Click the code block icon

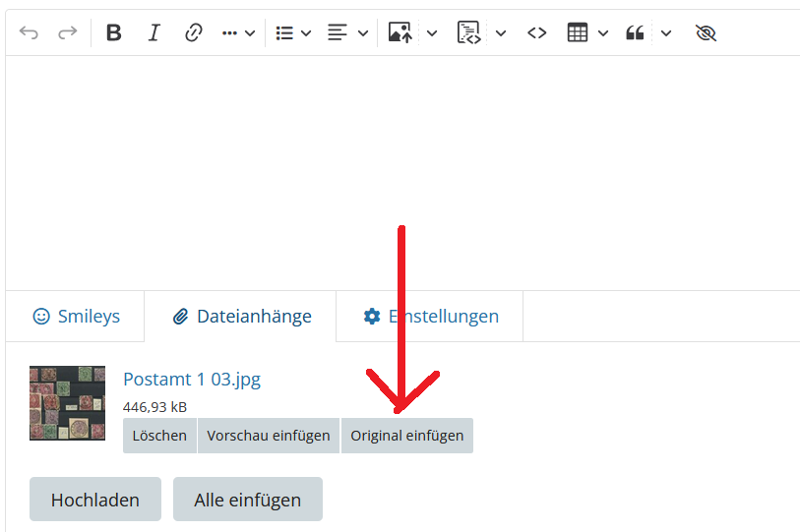point(468,33)
